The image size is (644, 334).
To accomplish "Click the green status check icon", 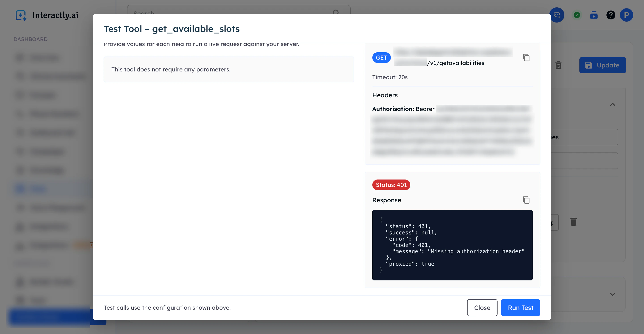I will click(577, 15).
